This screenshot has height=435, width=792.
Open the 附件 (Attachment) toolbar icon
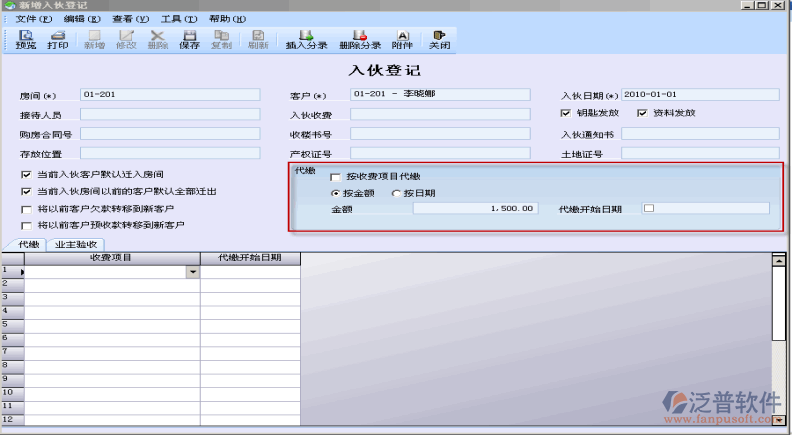pos(402,39)
